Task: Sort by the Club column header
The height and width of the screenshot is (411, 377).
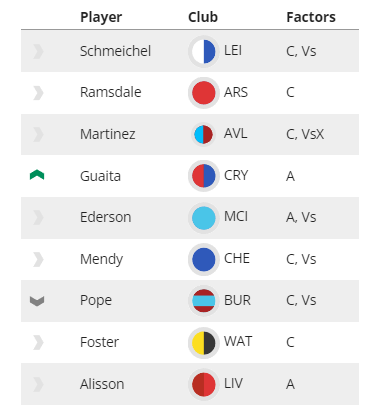Action: click(x=203, y=17)
